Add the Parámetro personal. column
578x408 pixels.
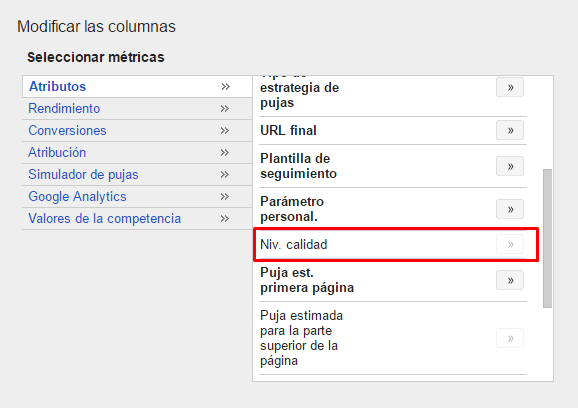510,209
